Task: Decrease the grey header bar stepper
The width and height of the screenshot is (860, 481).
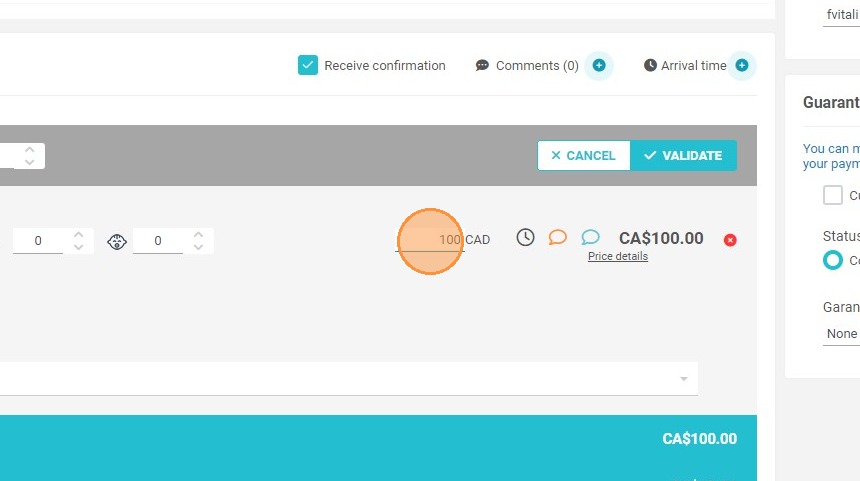Action: click(30, 162)
